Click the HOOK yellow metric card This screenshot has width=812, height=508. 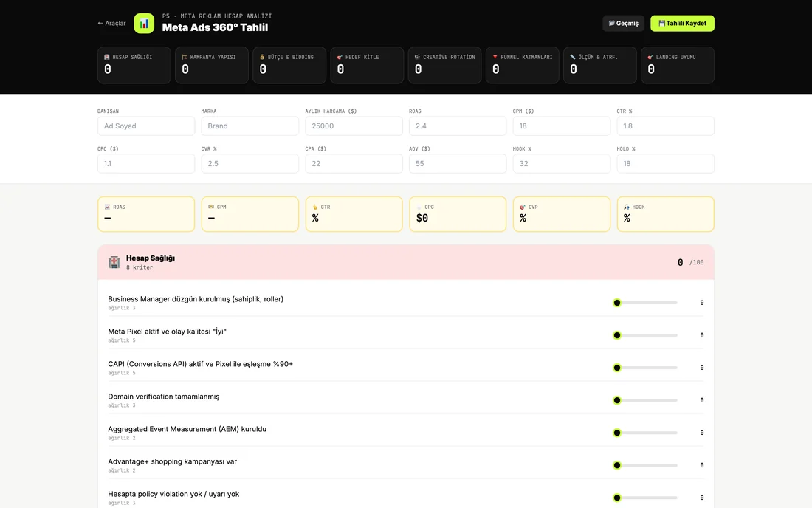[665, 214]
